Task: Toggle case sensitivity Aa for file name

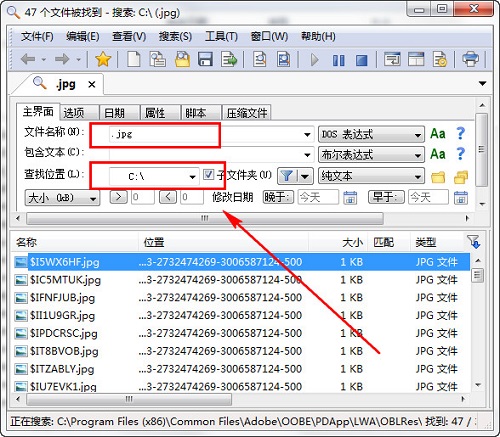Action: 438,134
